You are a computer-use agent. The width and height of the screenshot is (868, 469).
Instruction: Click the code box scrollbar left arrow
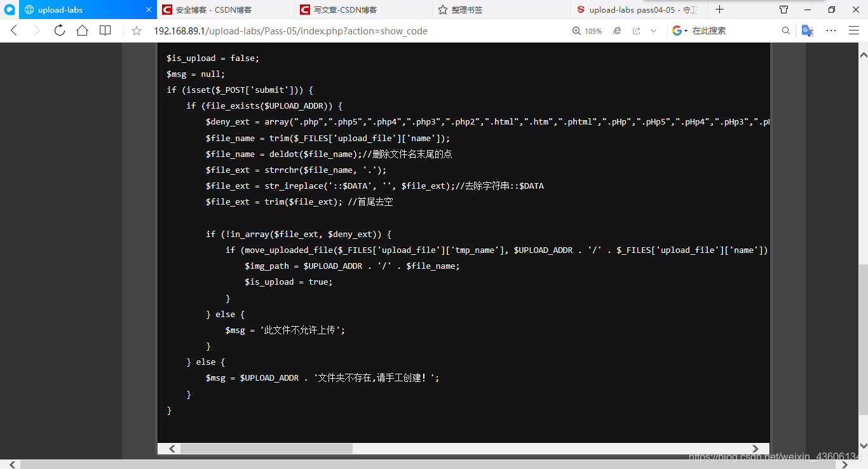172,449
